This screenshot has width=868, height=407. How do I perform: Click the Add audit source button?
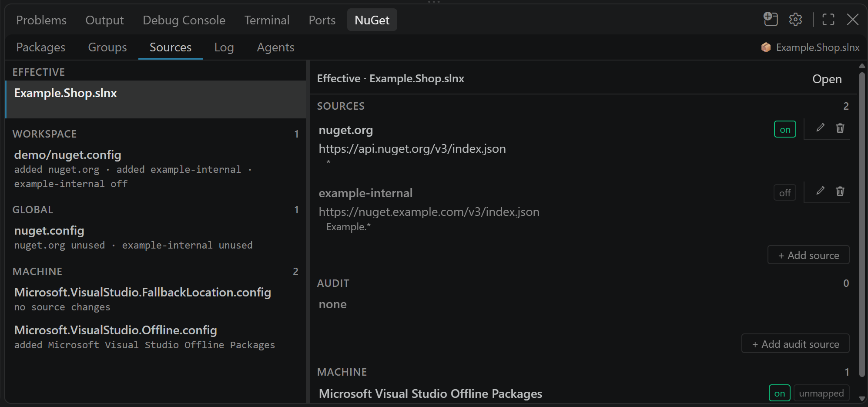[795, 344]
